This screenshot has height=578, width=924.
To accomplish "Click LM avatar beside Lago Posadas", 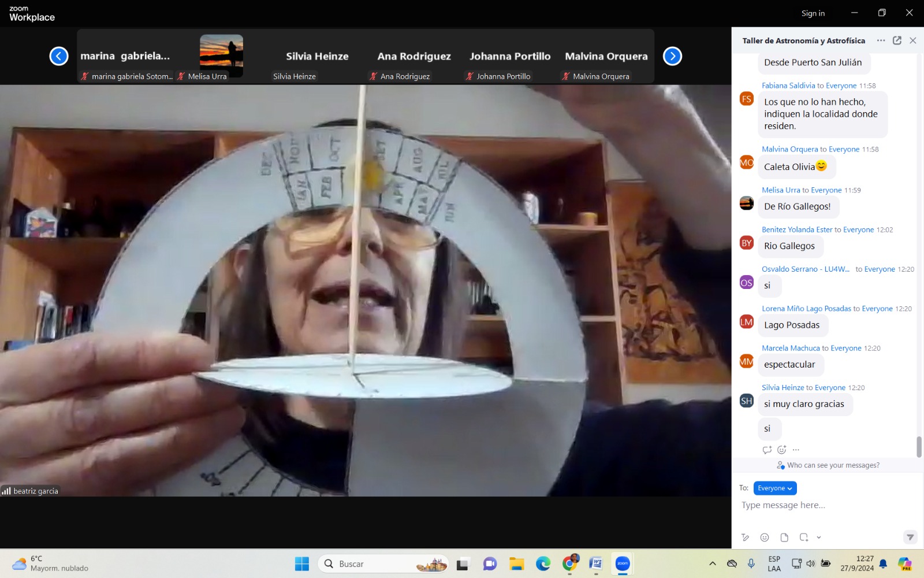I will coord(747,322).
